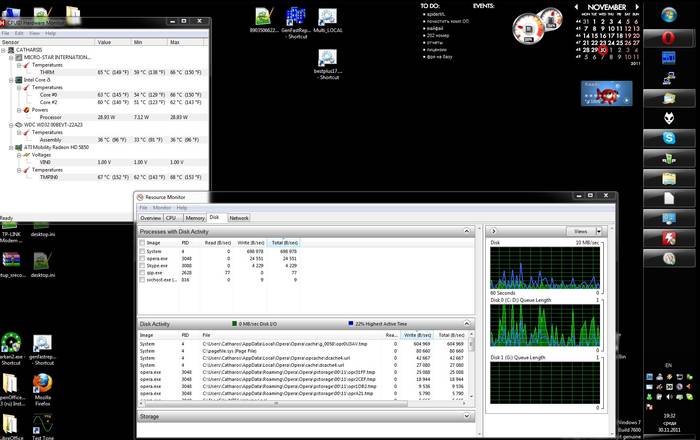
Task: Click the highlighted day 30 in calendar
Action: 603,50
